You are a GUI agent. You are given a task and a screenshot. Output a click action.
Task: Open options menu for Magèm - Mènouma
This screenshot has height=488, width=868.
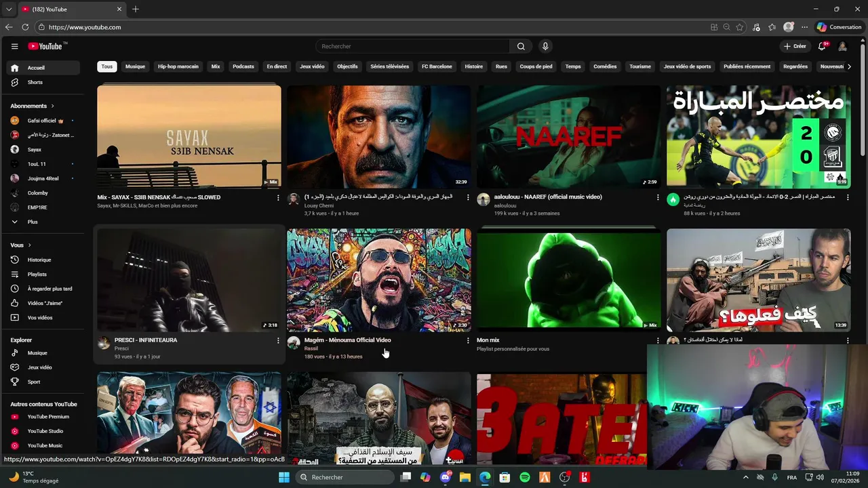(x=468, y=340)
